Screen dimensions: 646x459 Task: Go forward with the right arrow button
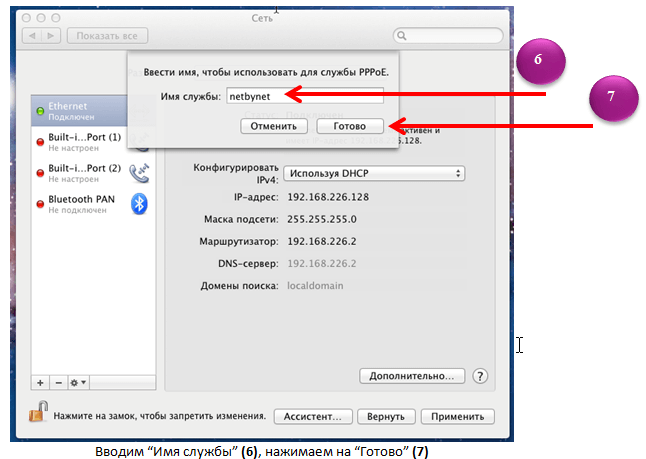52,36
